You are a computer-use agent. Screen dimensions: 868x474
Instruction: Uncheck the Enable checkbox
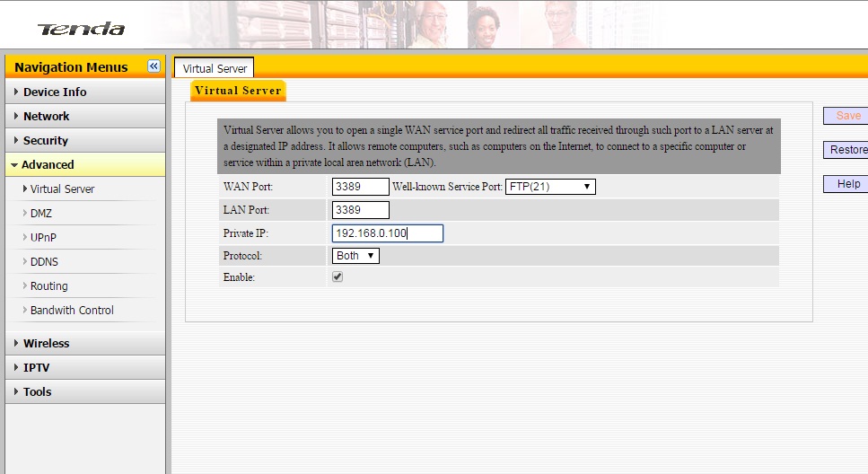(338, 276)
